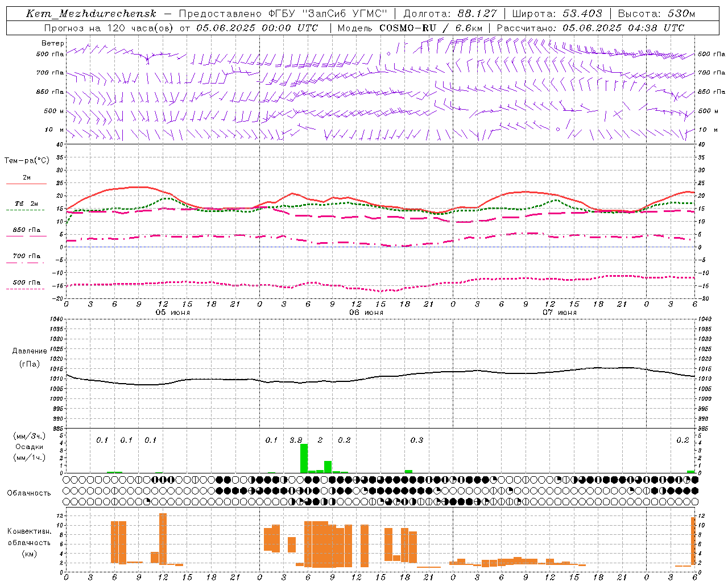Screen dimensions: 728x582
Task: Click the dotted '500 гПа' temperature legend entry
Action: [26, 282]
